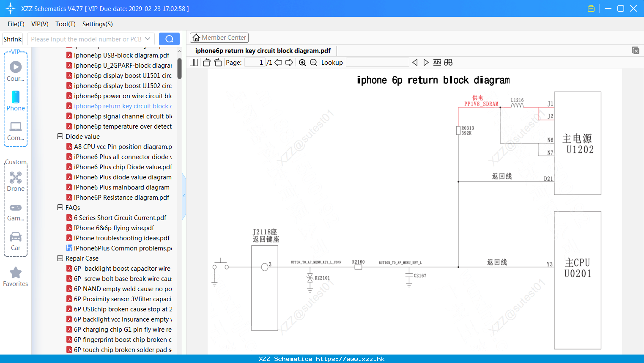Select the Game console category icon
This screenshot has width=644, height=363.
(16, 212)
